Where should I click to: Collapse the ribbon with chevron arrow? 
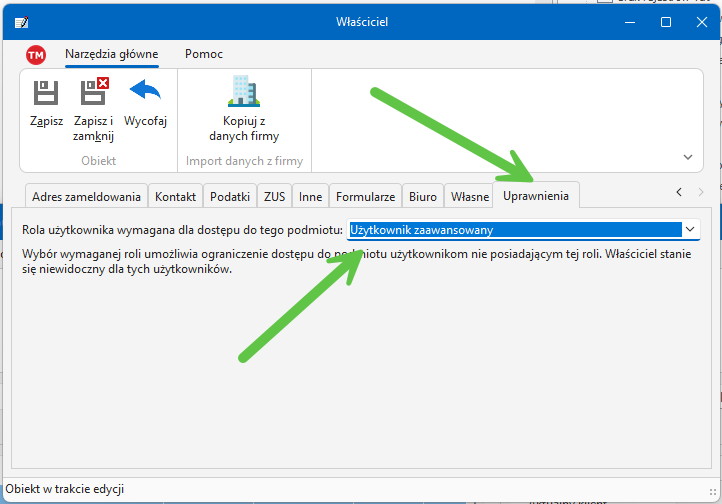coord(687,157)
